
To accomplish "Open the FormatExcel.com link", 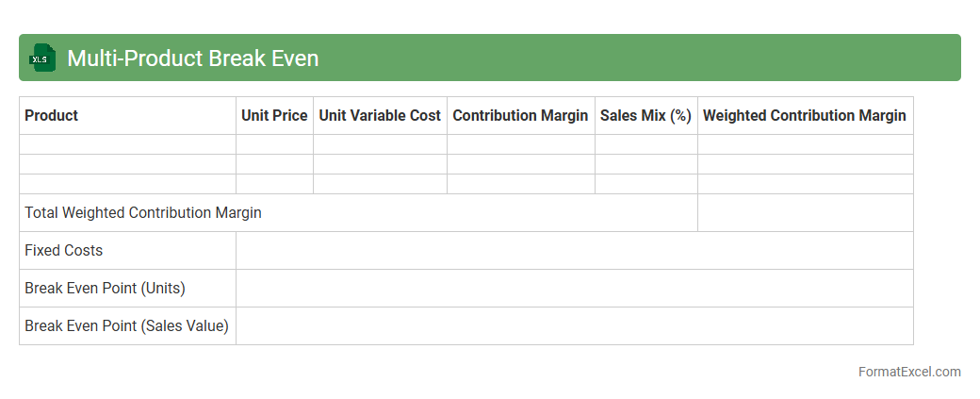I will click(x=908, y=372).
